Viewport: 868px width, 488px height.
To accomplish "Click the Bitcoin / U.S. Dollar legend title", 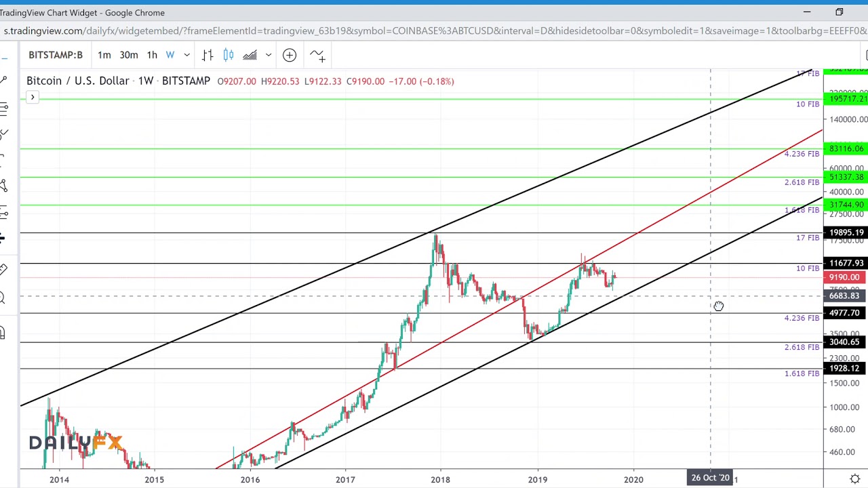I will click(x=78, y=81).
